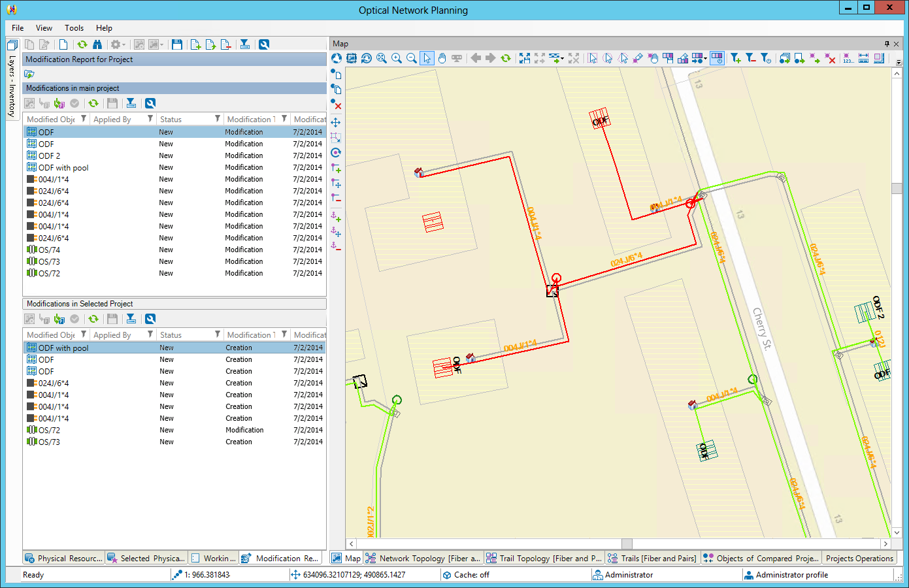Image resolution: width=909 pixels, height=588 pixels.
Task: Select the rectangle selection cursor tool
Action: tap(593, 58)
